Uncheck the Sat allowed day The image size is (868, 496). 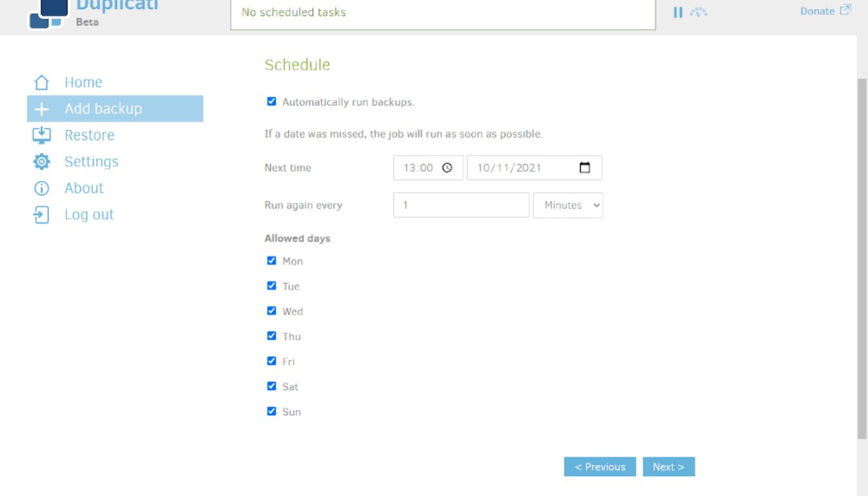click(271, 386)
